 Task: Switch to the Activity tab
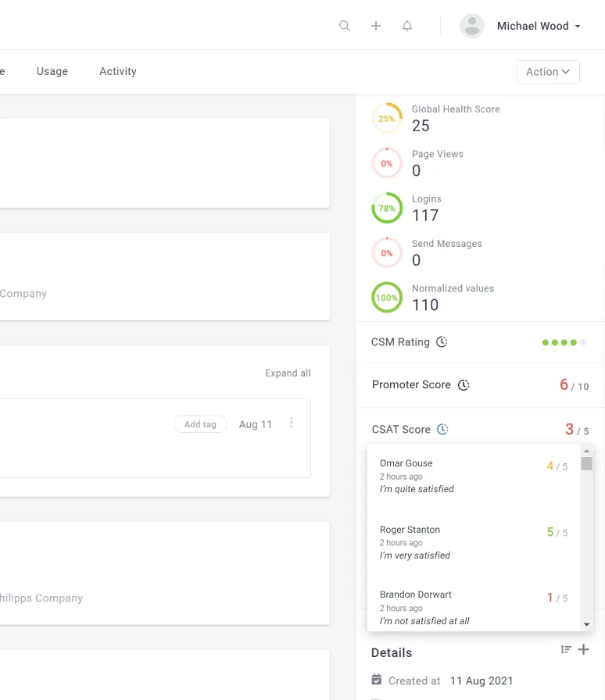tap(118, 71)
